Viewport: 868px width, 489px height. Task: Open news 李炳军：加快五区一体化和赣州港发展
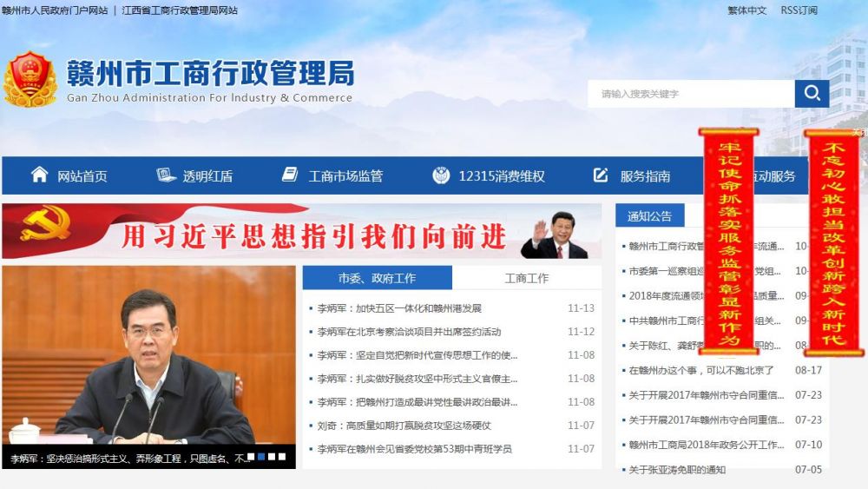399,308
